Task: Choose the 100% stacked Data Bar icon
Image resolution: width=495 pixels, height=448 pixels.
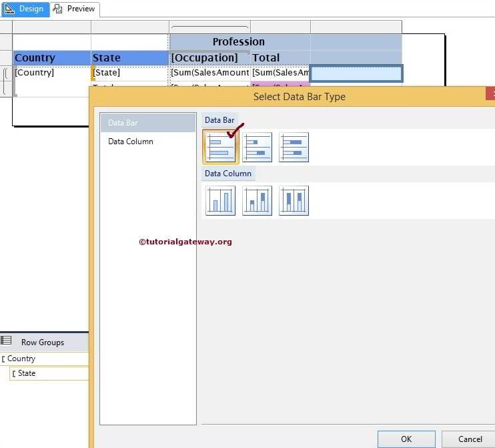Action: point(294,148)
